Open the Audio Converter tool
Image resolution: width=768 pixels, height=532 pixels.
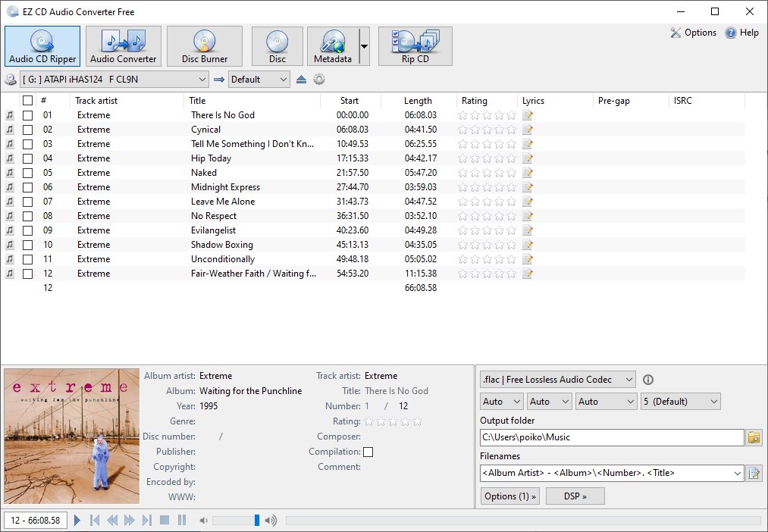click(123, 45)
